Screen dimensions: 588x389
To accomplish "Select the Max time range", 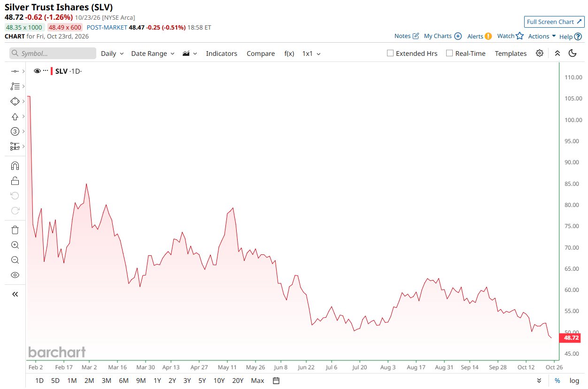I will coord(257,381).
